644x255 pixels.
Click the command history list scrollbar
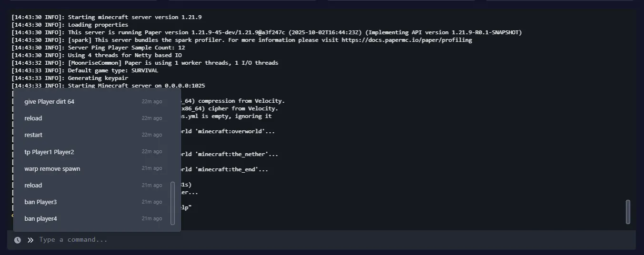click(x=172, y=203)
